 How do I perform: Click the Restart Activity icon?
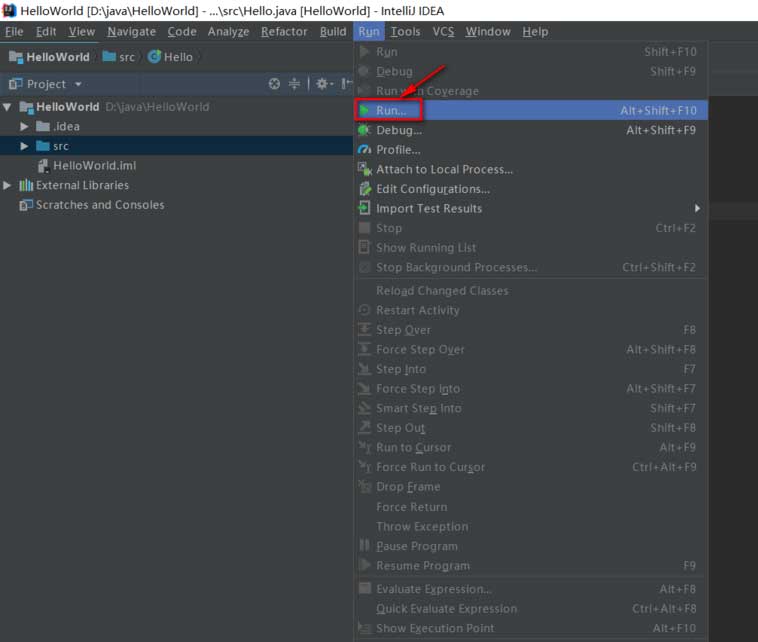point(364,310)
